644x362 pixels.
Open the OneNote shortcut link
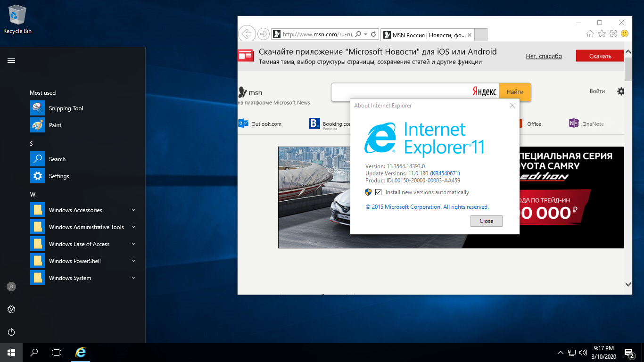(x=586, y=124)
